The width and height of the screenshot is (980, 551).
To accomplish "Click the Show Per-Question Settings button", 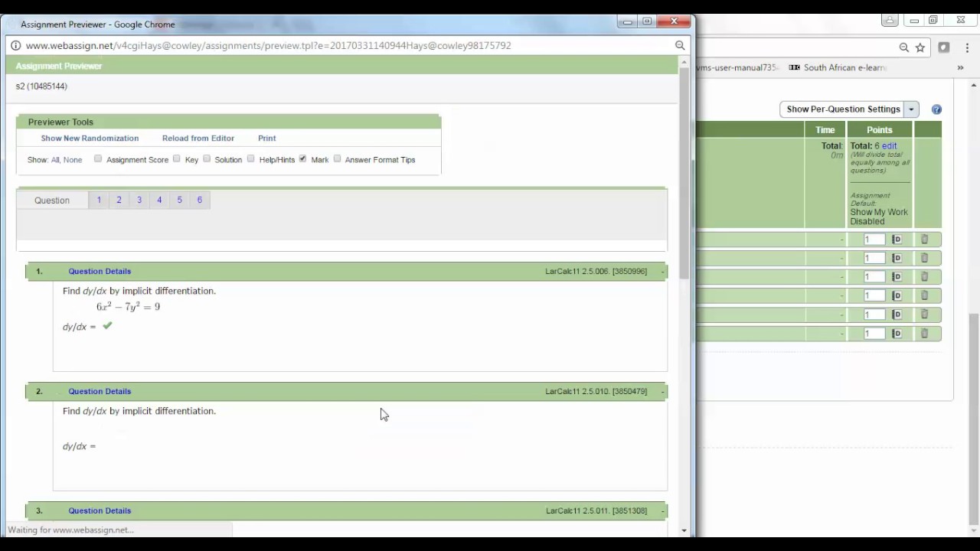I will coord(843,109).
